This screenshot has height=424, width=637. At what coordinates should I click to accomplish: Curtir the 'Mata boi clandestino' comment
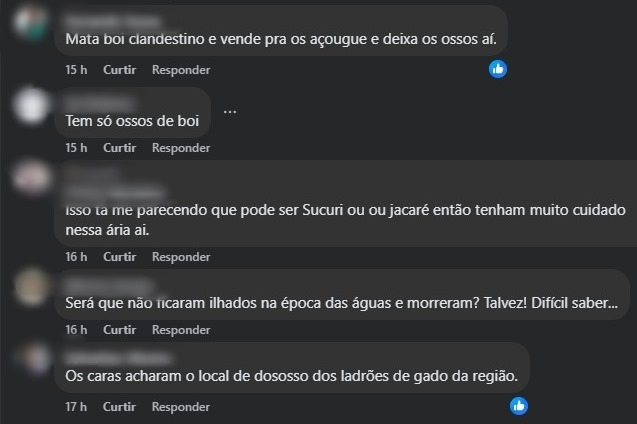119,70
